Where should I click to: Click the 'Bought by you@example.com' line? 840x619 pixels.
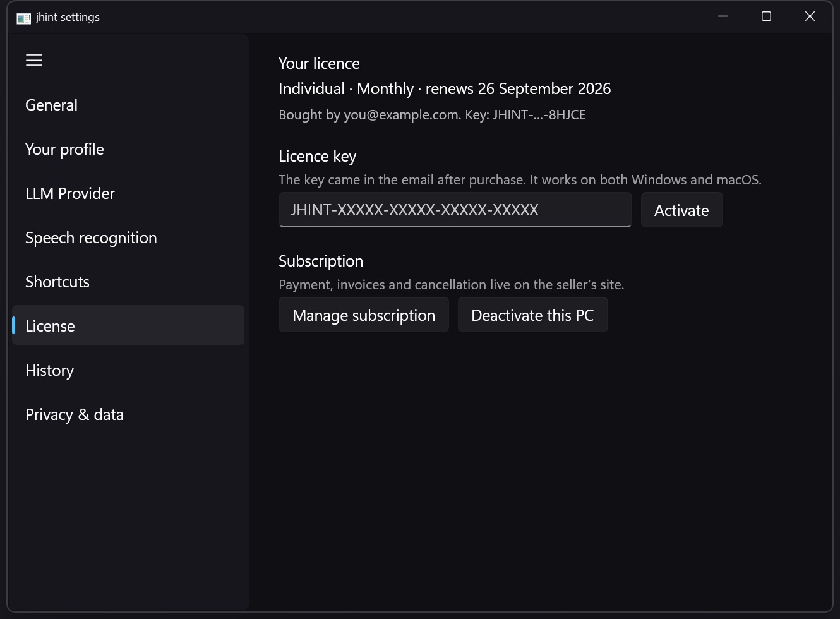click(432, 115)
